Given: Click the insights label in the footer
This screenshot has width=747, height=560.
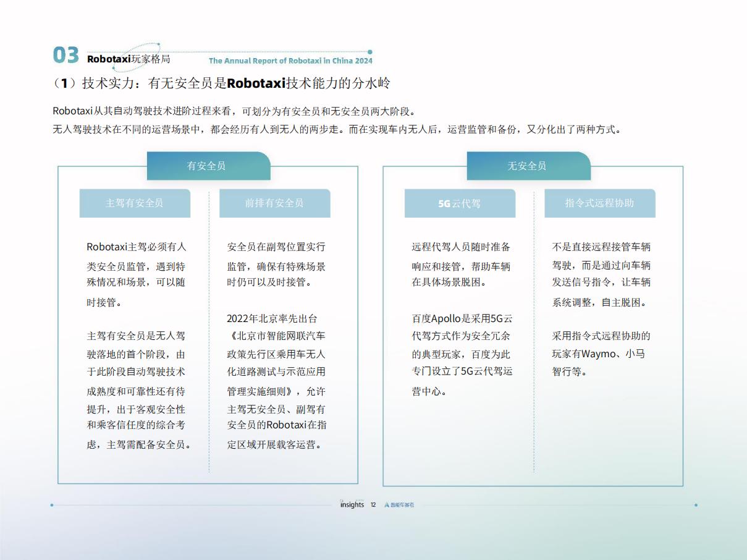Looking at the screenshot, I should (x=352, y=504).
